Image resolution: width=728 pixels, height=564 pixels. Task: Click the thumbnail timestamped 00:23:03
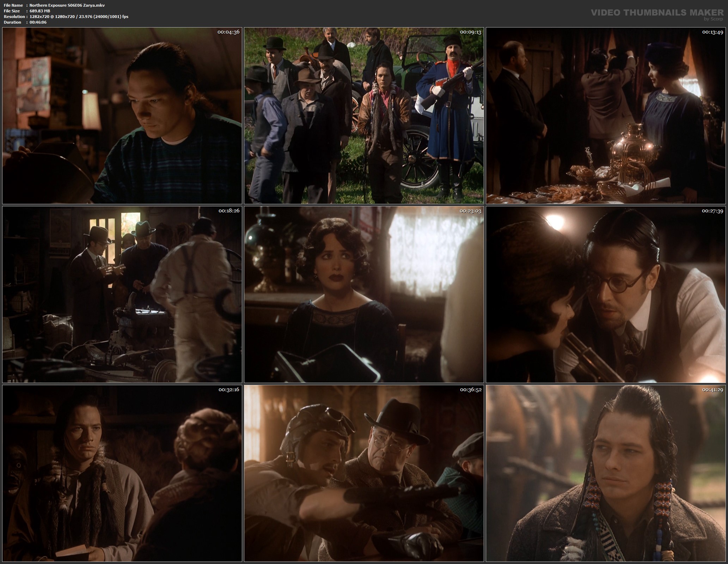pos(364,295)
